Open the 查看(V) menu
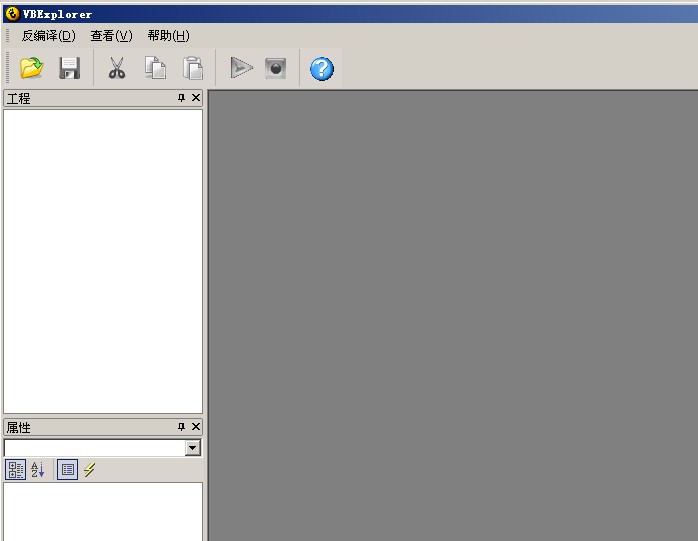This screenshot has width=698, height=541. 111,36
